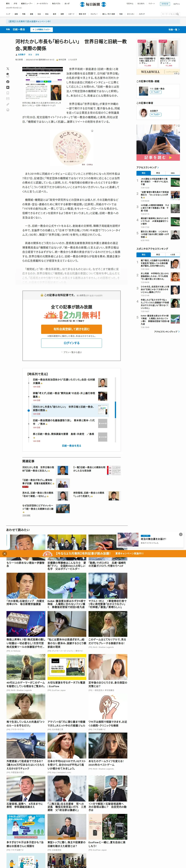Share the article on X

pyautogui.click(x=8, y=69)
